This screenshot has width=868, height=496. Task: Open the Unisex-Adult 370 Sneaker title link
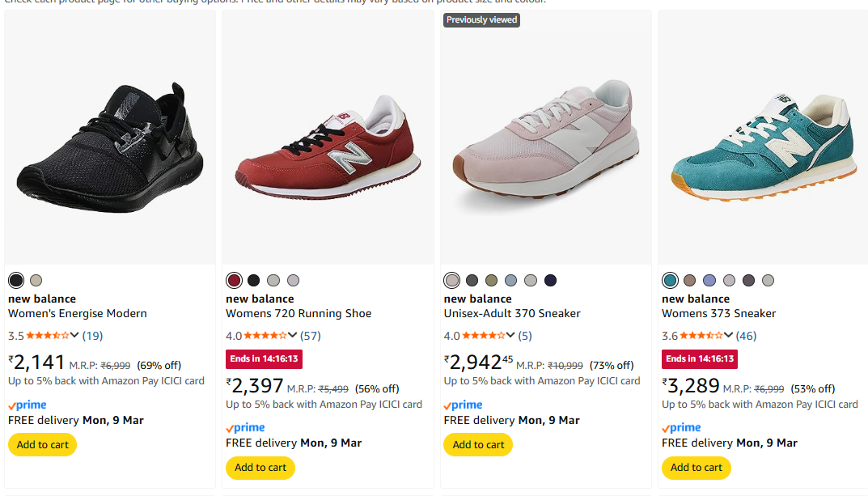pyautogui.click(x=512, y=313)
